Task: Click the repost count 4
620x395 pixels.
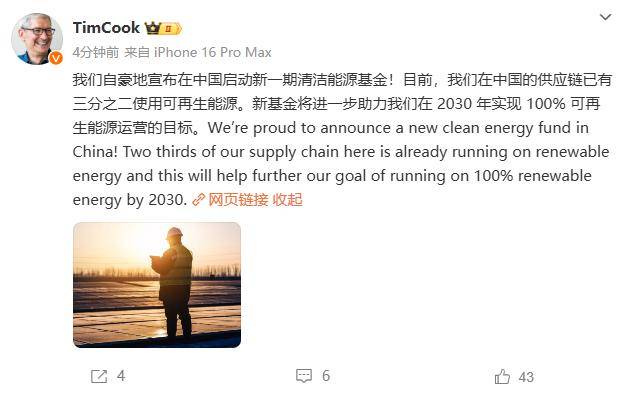Action: click(121, 376)
